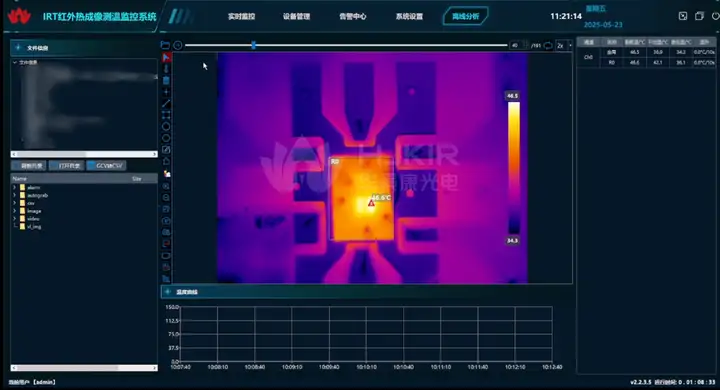720x390 pixels.
Task: Click the crosshair plus tool icon
Action: click(166, 92)
